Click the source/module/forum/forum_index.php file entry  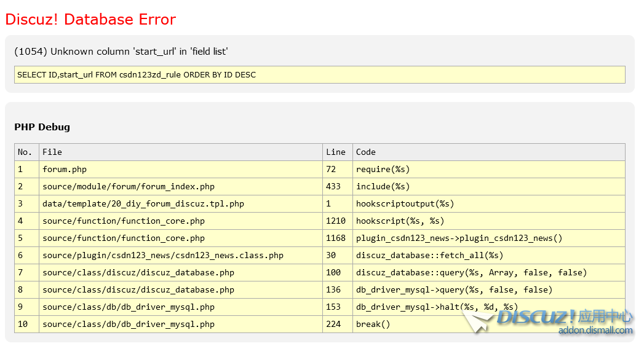128,186
